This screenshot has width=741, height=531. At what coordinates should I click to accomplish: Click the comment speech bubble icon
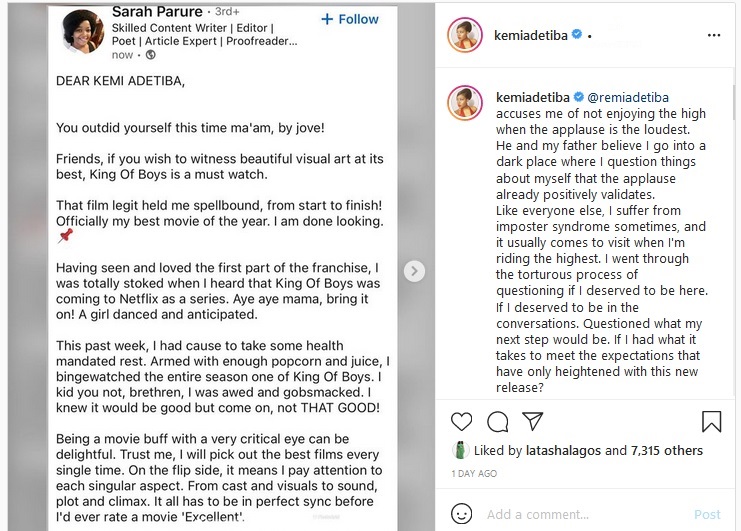[497, 421]
